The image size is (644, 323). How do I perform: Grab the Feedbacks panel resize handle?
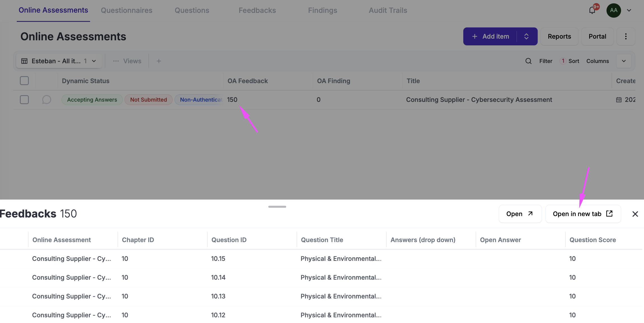point(277,207)
